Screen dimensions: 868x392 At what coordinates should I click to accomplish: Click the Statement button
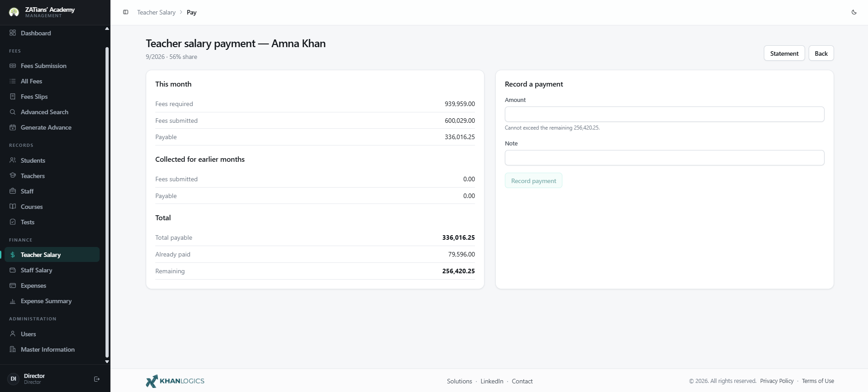point(784,53)
